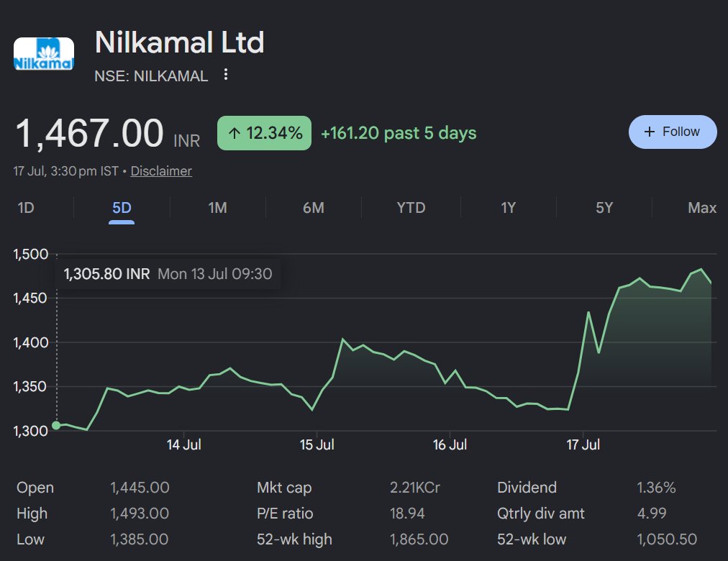This screenshot has height=561, width=728.
Task: Click the "15 Jul" axis label
Action: pyautogui.click(x=317, y=444)
